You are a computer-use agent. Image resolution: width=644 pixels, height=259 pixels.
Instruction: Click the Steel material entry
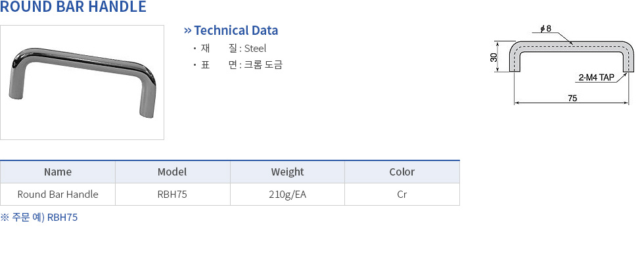point(255,49)
